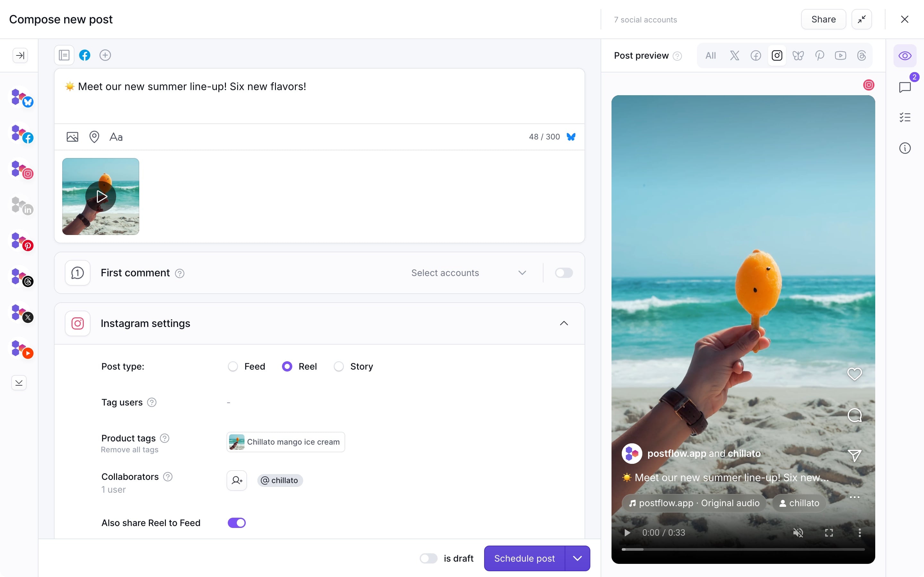Click the comments panel icon on right
Image resolution: width=924 pixels, height=577 pixels.
pyautogui.click(x=905, y=87)
